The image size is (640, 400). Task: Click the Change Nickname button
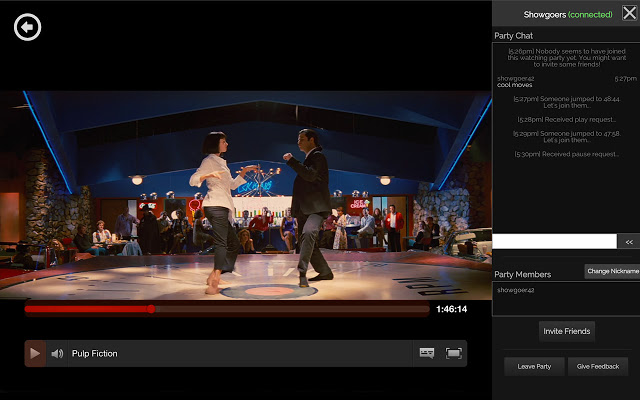pyautogui.click(x=611, y=271)
